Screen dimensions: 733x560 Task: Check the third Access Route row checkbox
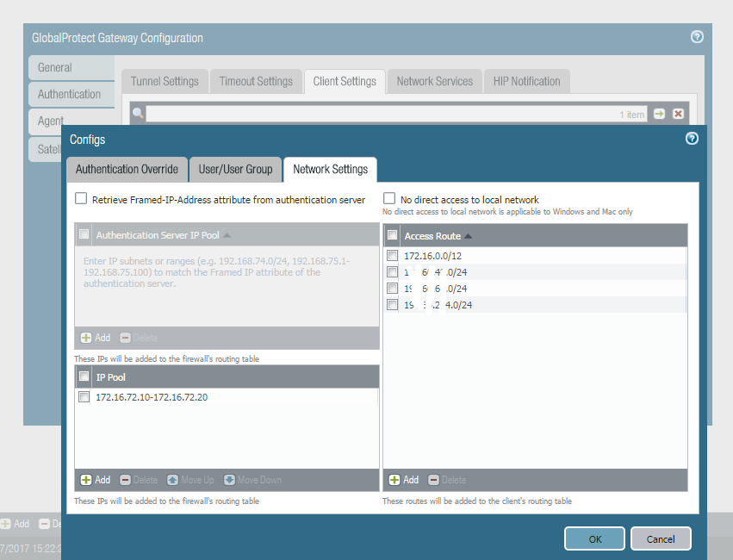[392, 289]
